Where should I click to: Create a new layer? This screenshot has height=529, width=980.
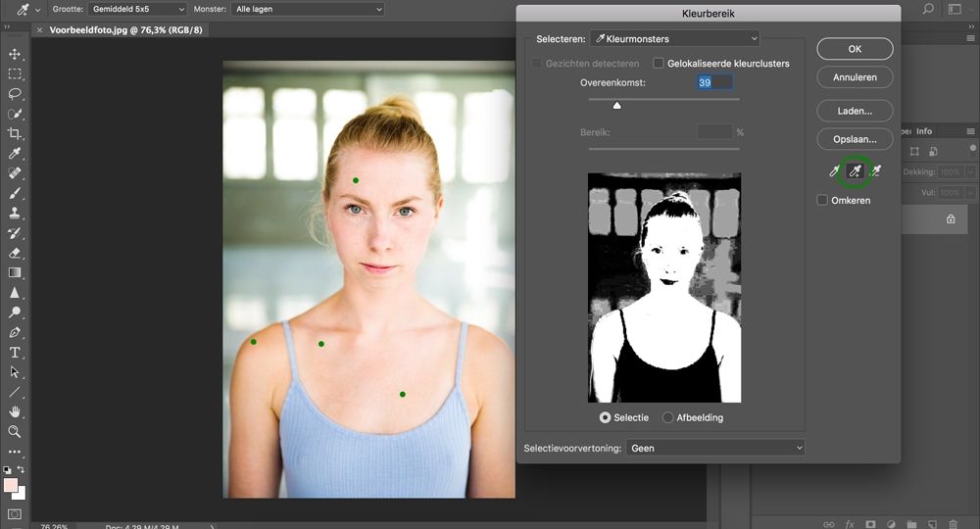pos(933,524)
